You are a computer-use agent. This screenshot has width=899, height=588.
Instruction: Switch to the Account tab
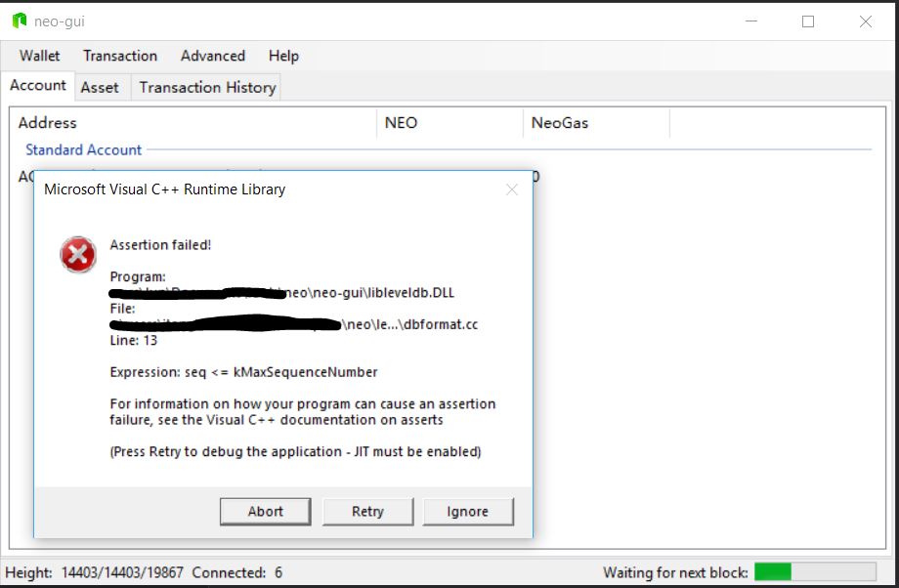pos(38,85)
